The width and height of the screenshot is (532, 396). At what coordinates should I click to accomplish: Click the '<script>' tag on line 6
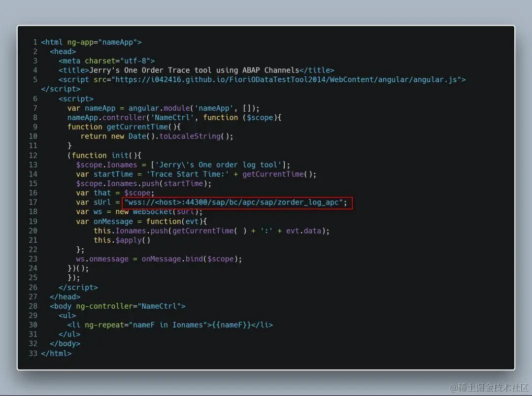(76, 99)
